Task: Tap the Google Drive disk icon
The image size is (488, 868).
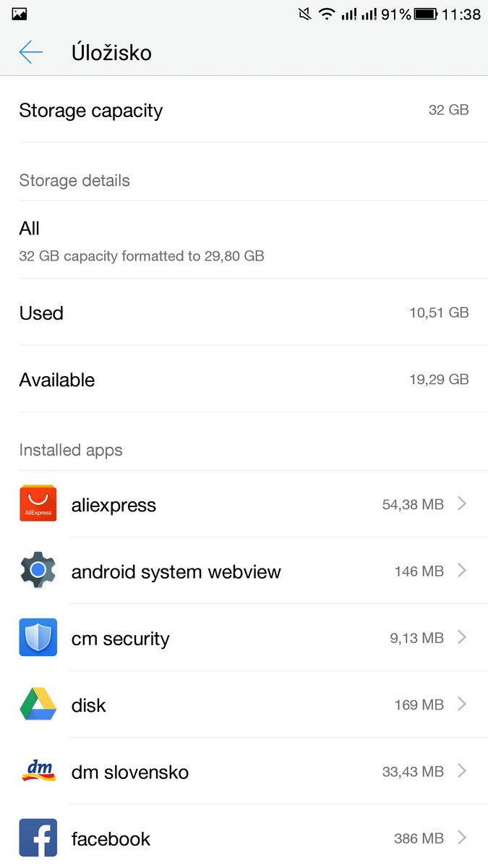Action: pyautogui.click(x=38, y=705)
